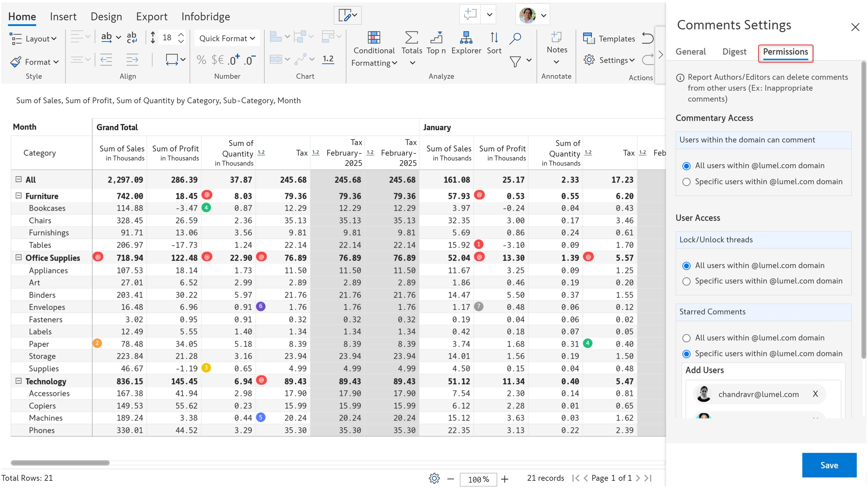Select all users for Starred Comments
The image size is (868, 488).
pyautogui.click(x=686, y=338)
